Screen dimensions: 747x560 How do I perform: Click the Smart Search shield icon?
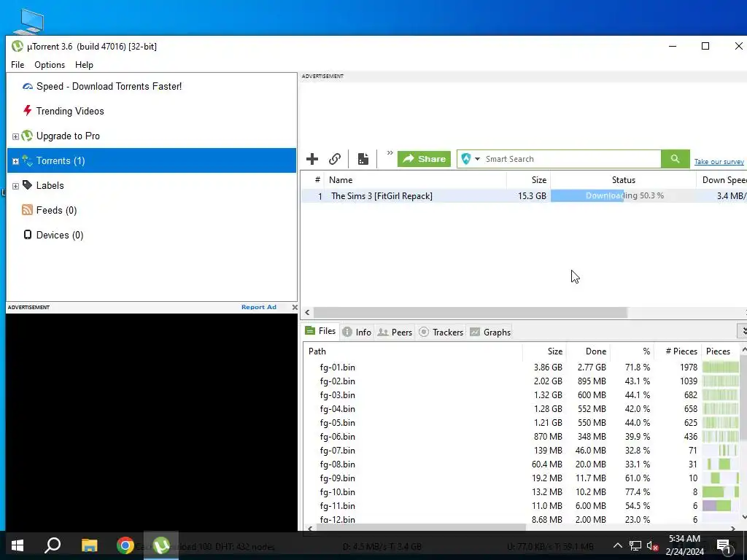(466, 159)
